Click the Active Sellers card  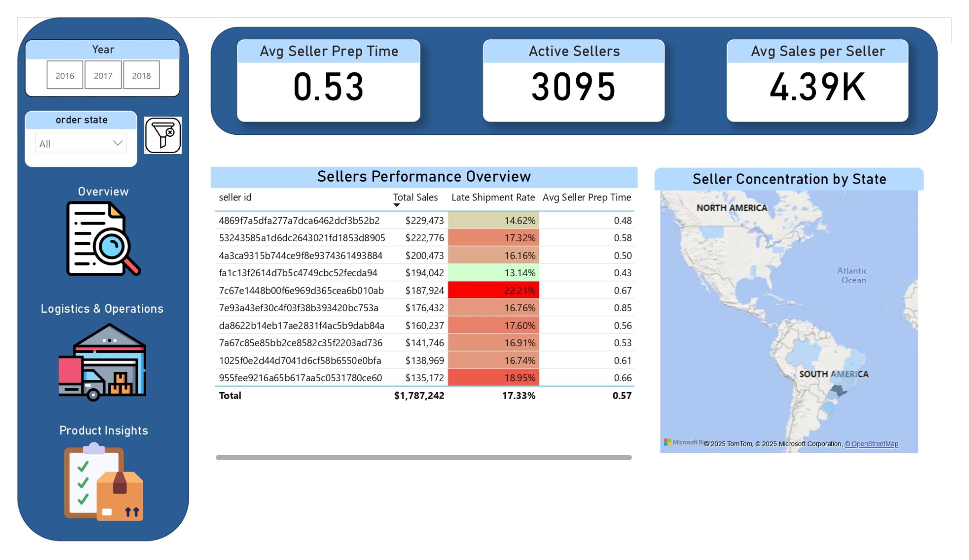pyautogui.click(x=573, y=81)
